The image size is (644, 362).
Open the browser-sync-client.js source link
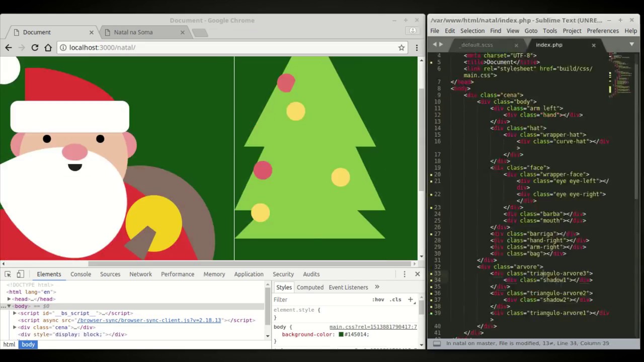click(x=149, y=320)
